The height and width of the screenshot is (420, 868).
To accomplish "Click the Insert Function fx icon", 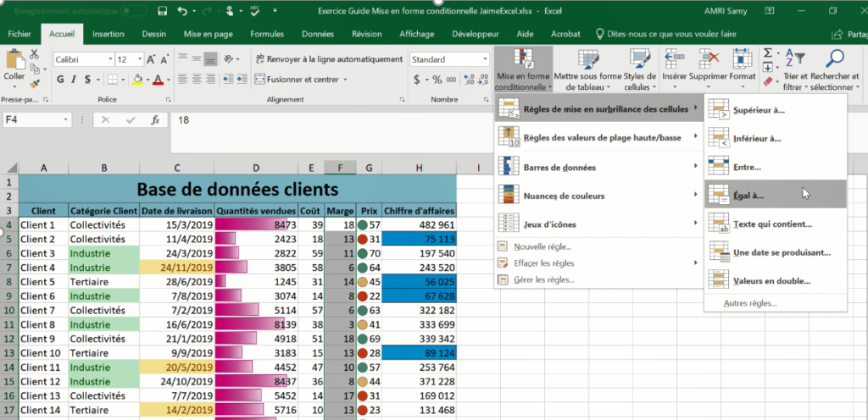I will point(155,120).
